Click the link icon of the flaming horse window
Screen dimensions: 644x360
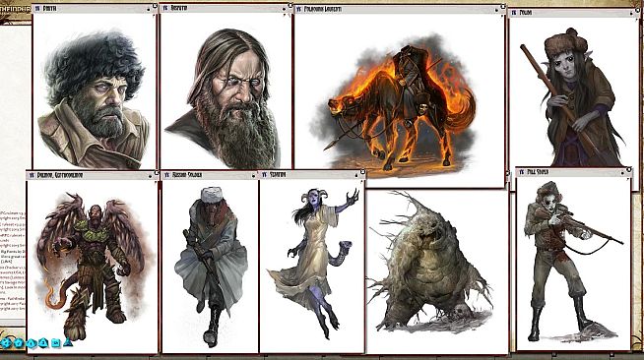click(299, 9)
